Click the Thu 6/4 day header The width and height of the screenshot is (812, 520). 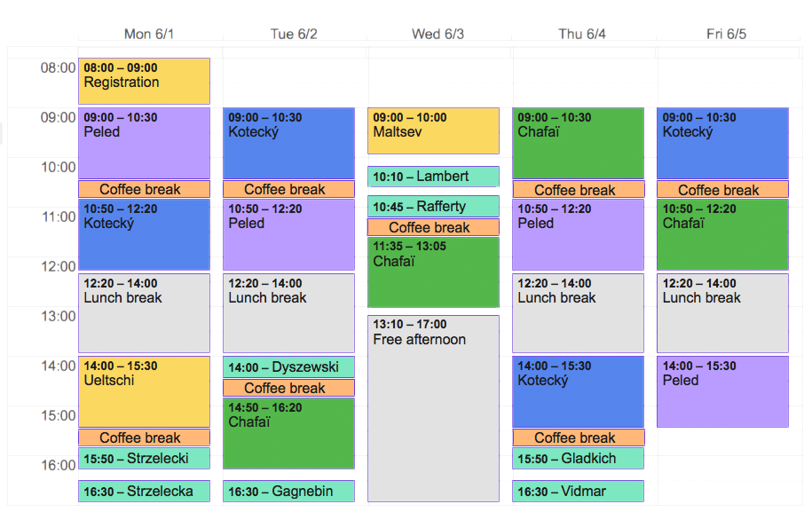point(582,35)
